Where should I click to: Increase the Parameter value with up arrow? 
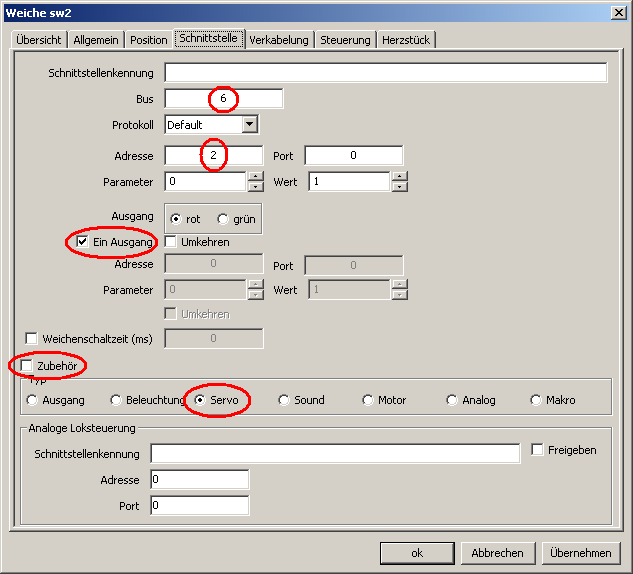[x=255, y=177]
